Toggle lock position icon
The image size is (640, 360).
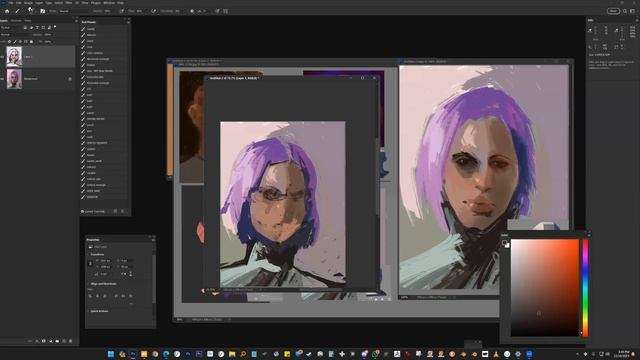(20, 42)
